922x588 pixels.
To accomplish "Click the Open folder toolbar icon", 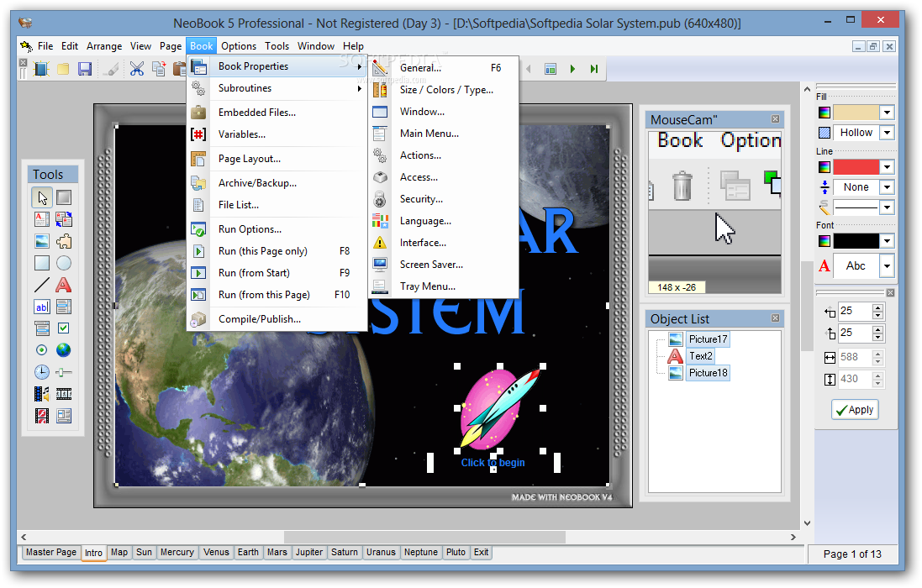I will coord(63,69).
